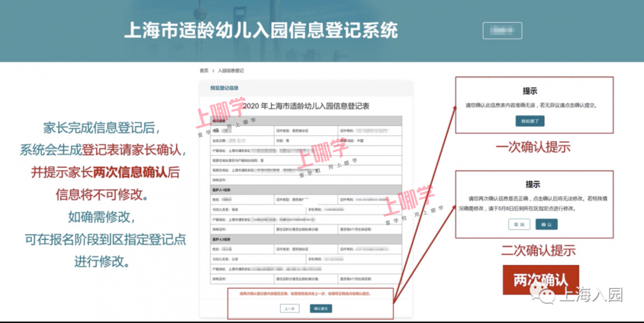
Task: Click the header title 上海市适龄幼儿入园信息登记系统
Action: [261, 30]
